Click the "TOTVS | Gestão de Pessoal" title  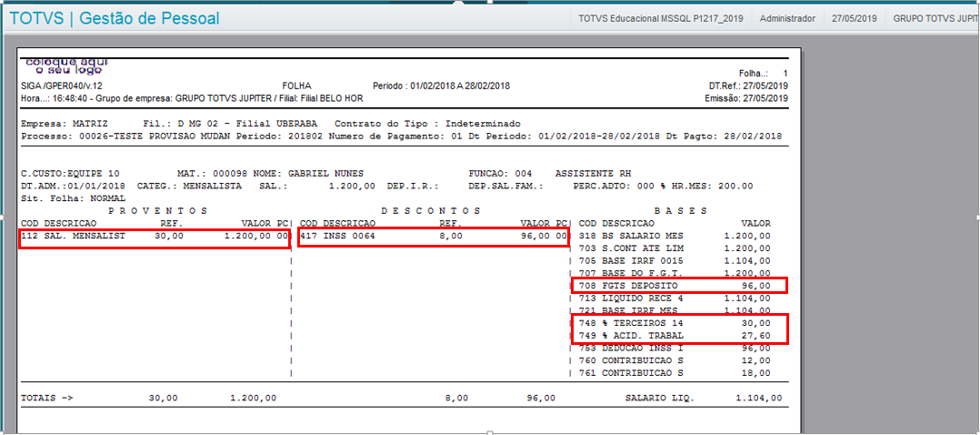115,19
